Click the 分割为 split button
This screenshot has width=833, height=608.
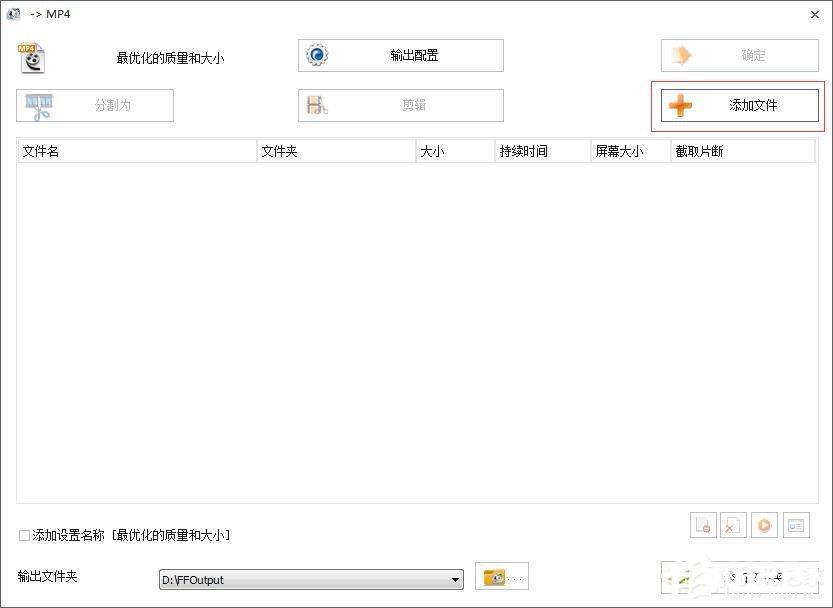[x=95, y=105]
